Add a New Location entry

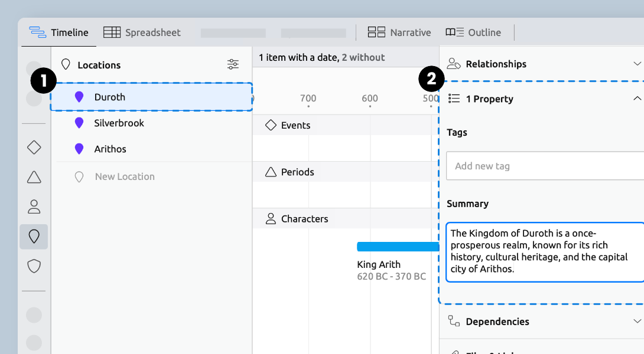pos(125,177)
